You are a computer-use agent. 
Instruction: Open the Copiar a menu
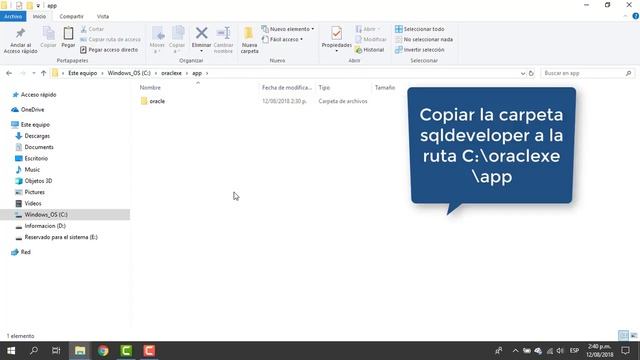point(177,40)
